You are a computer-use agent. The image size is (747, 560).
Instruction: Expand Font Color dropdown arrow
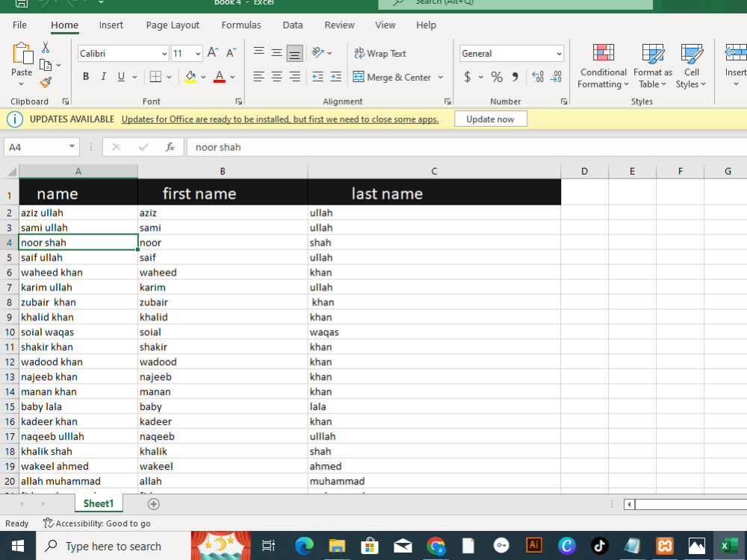[232, 77]
